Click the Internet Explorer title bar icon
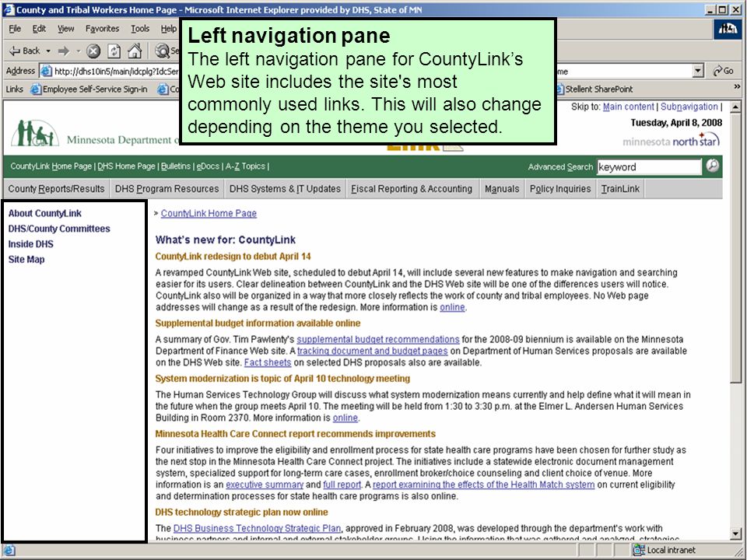747x560 pixels. 9,9
